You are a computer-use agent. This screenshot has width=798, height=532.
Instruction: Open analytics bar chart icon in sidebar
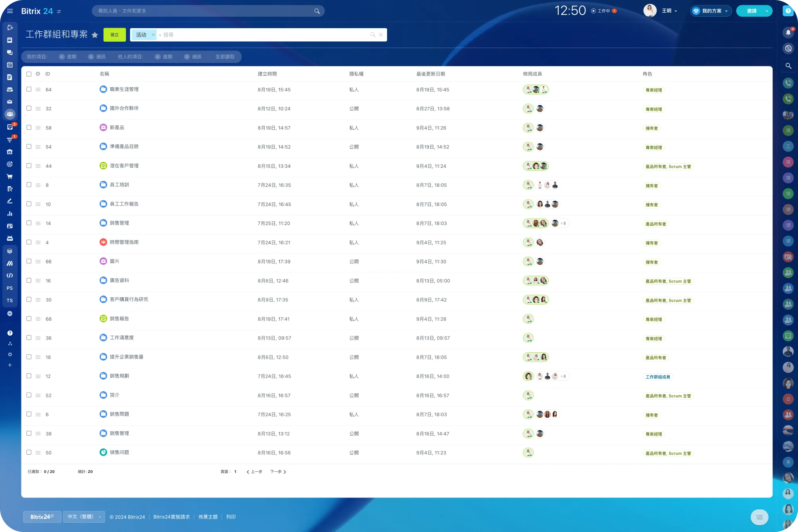10,213
